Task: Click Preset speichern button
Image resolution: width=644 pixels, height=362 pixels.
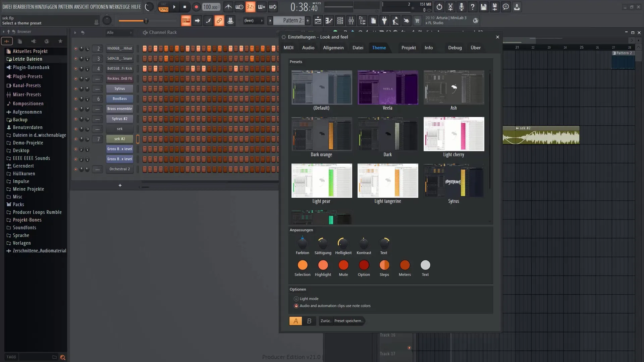Action: (x=348, y=321)
